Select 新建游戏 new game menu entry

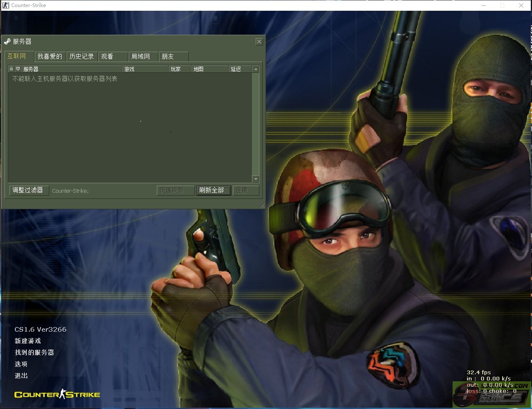28,341
